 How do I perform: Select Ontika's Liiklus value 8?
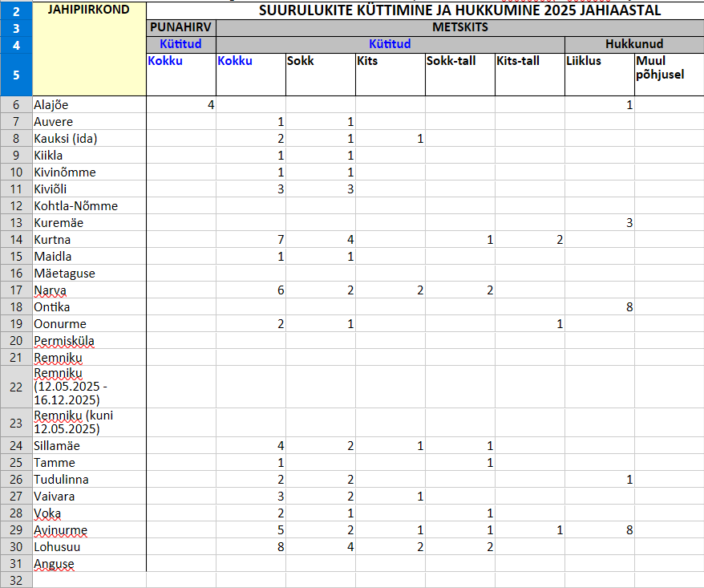pos(599,307)
